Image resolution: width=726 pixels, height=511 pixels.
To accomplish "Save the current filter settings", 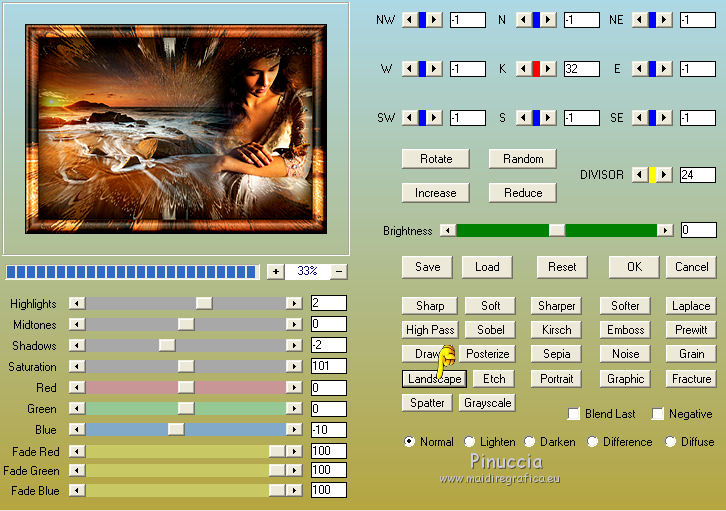I will [x=427, y=267].
